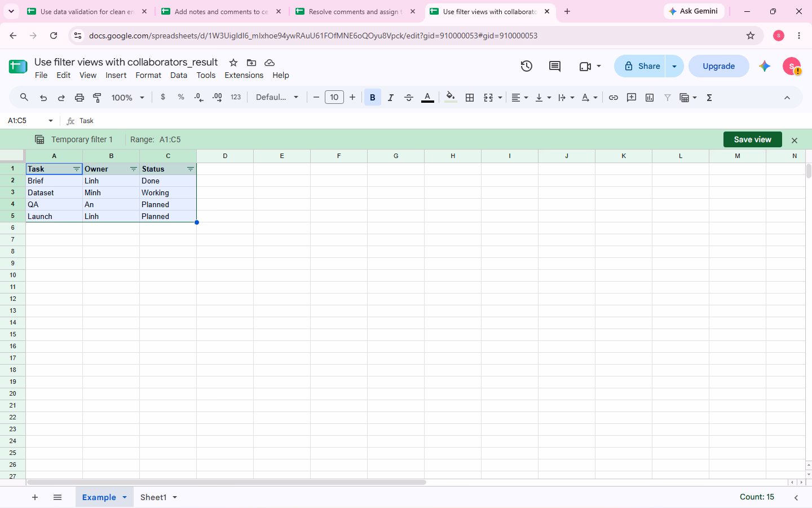This screenshot has width=812, height=508.
Task: Format as currency with dollar icon
Action: (163, 97)
